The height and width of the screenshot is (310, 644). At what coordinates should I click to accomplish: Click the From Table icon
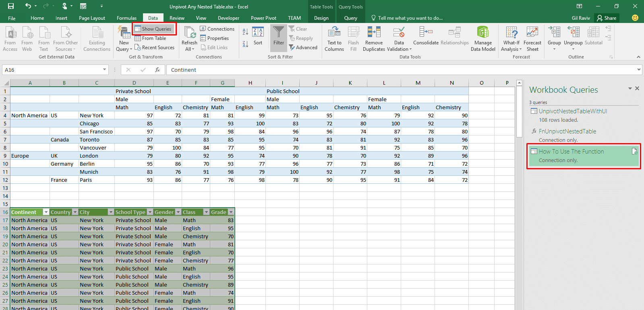(x=138, y=38)
